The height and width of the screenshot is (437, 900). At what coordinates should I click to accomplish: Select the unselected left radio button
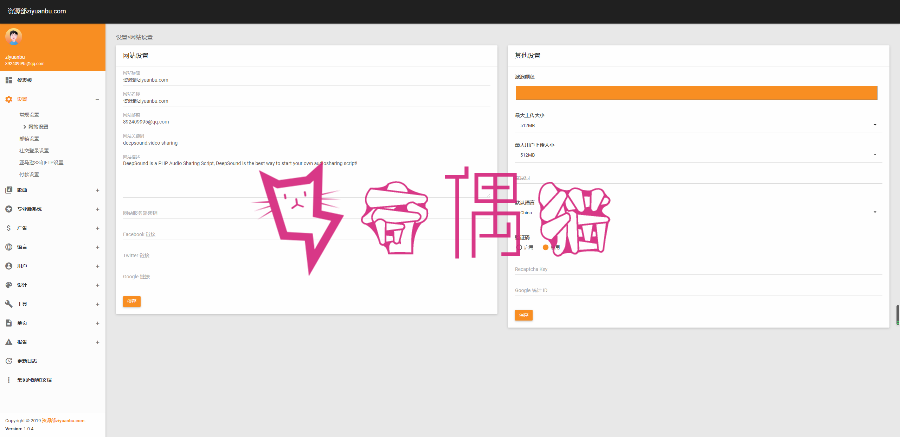(x=519, y=247)
